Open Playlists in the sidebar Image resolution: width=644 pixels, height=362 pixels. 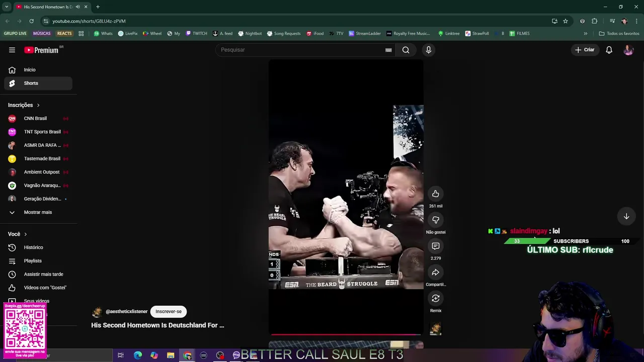[38, 261]
